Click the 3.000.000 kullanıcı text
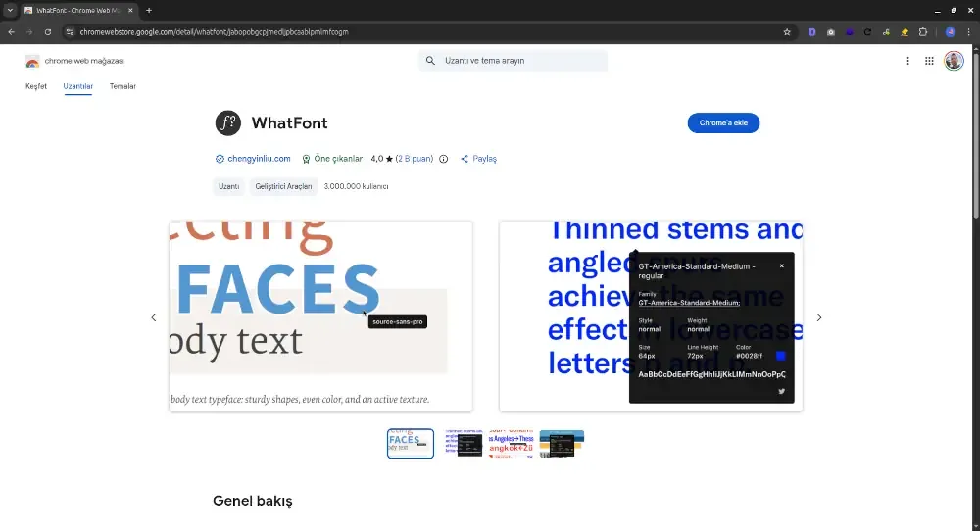980x531 pixels. tap(357, 186)
